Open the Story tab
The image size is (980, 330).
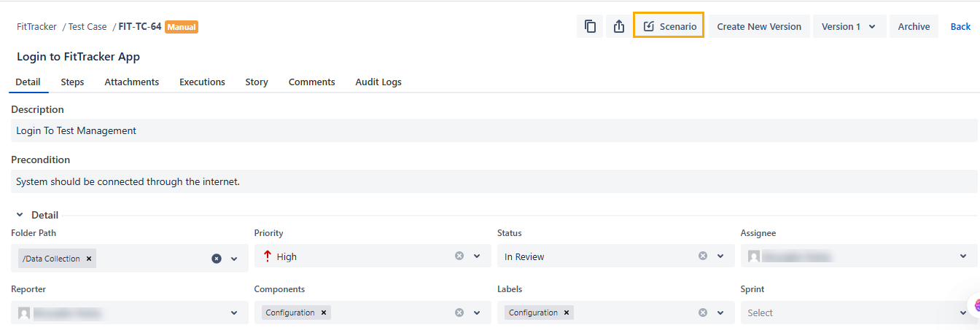(x=257, y=82)
